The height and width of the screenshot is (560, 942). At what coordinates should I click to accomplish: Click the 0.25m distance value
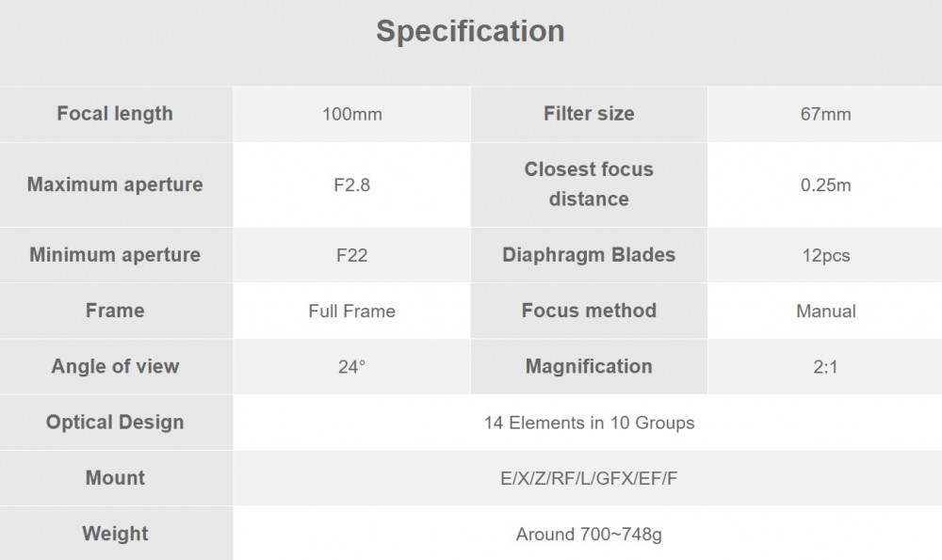tap(825, 184)
